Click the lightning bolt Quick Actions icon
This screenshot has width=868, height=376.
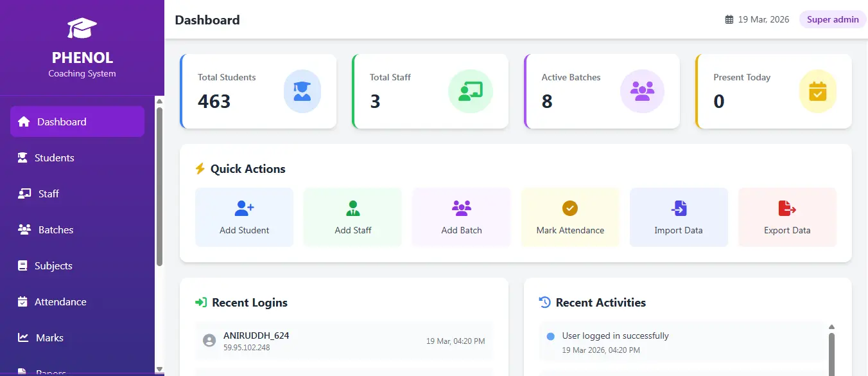[x=200, y=168]
